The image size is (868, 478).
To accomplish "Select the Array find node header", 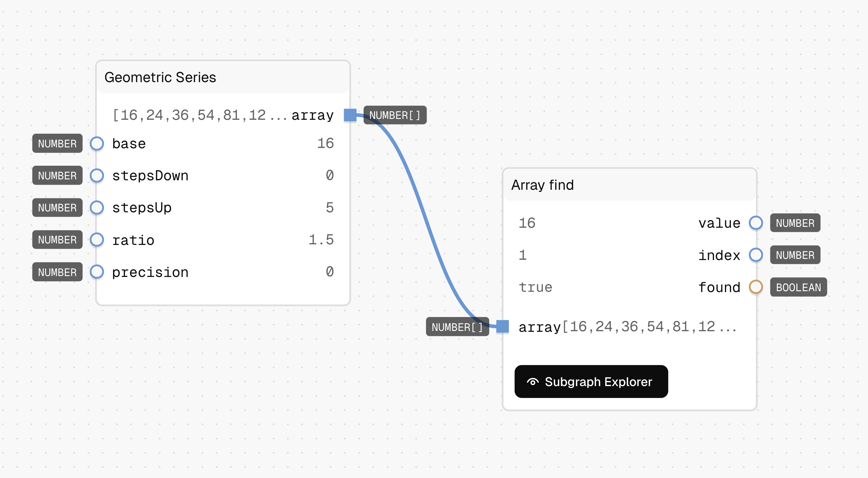I will click(629, 185).
